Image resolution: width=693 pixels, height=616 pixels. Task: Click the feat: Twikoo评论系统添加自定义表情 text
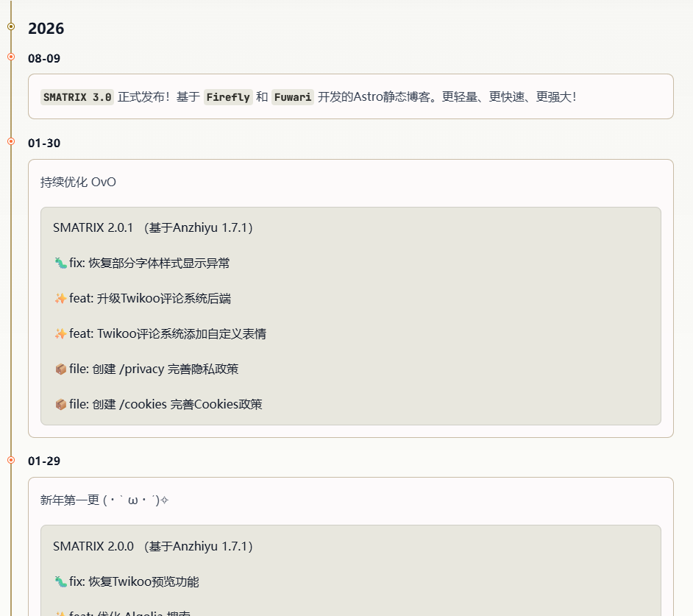coord(168,334)
